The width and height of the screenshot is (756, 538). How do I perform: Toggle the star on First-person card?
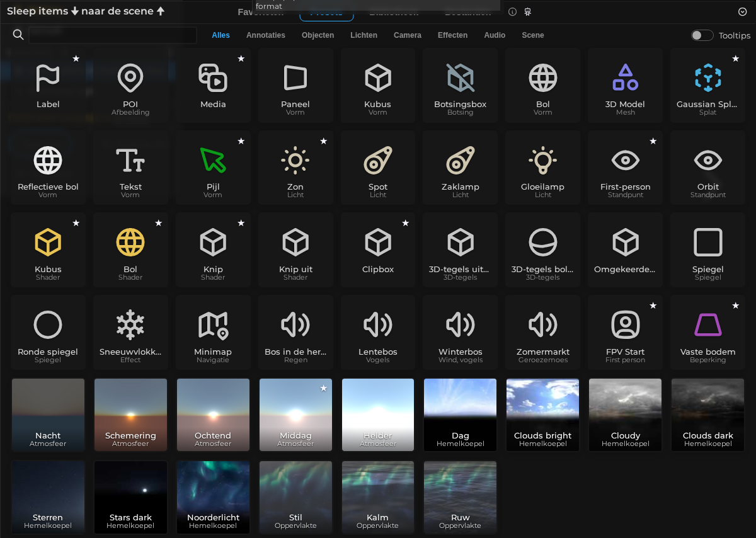coord(653,141)
